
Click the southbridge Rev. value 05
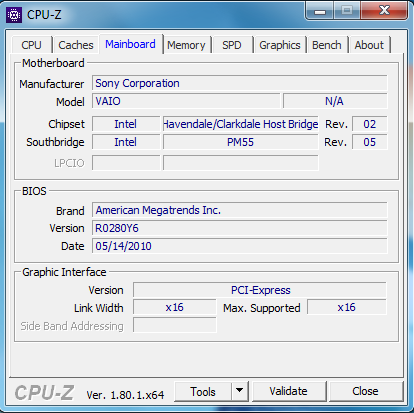(x=370, y=142)
